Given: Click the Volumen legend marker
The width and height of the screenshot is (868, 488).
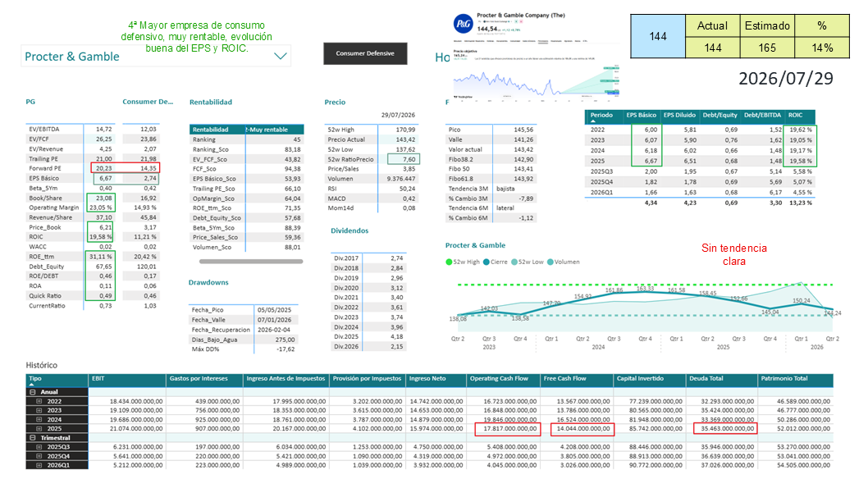Looking at the screenshot, I should click(x=550, y=262).
